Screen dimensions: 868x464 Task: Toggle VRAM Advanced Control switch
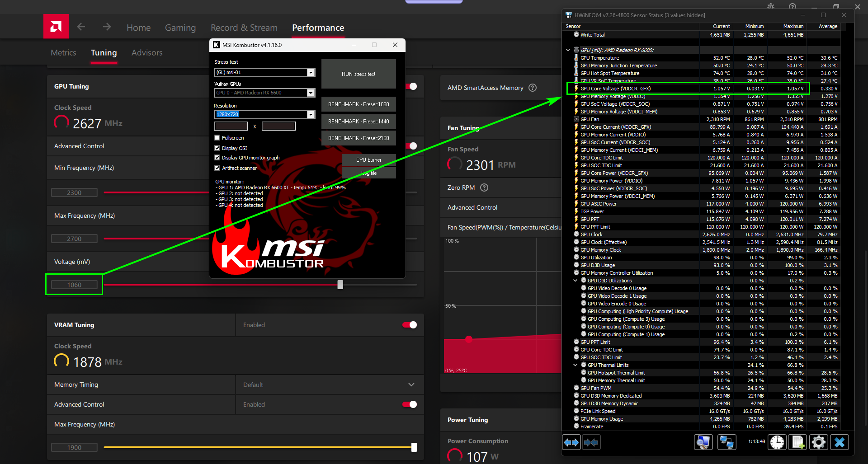click(x=410, y=404)
